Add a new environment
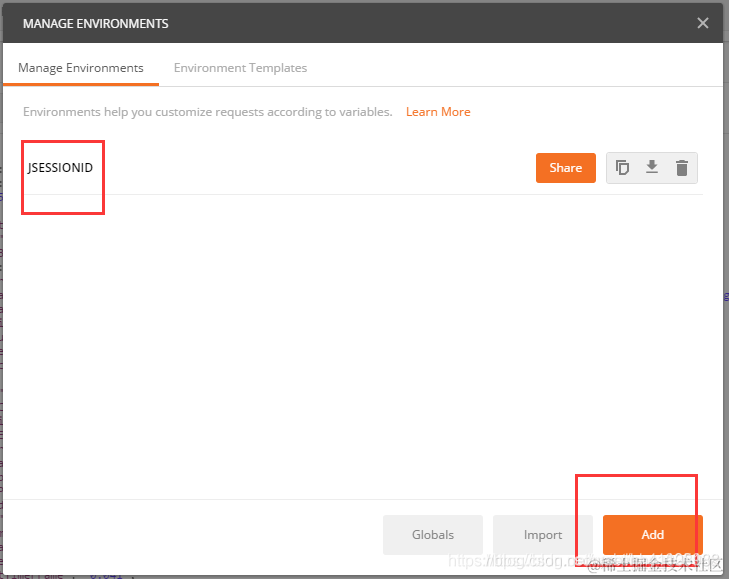 [652, 535]
